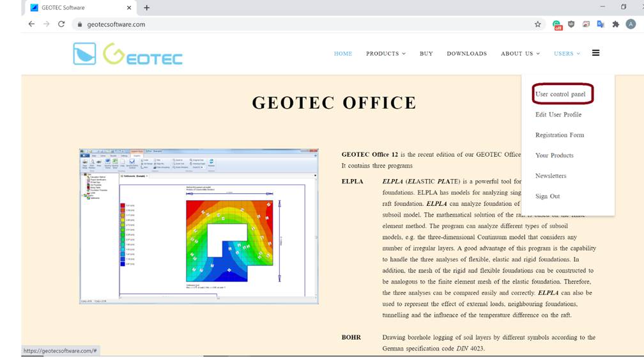Screen dimensions: 644x362
Task: Select Edit User Profile
Action: (558, 114)
